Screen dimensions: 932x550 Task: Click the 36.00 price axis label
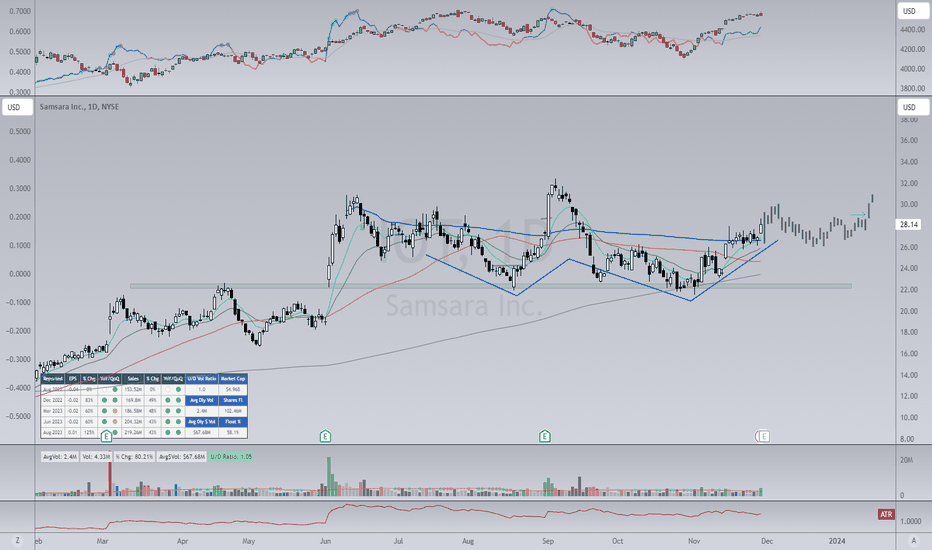(x=908, y=141)
